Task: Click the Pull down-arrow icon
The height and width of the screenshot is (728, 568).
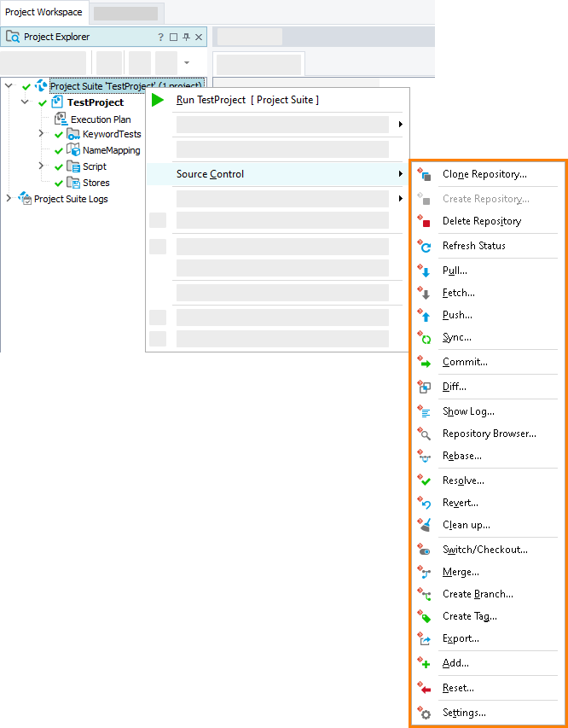Action: (x=424, y=271)
